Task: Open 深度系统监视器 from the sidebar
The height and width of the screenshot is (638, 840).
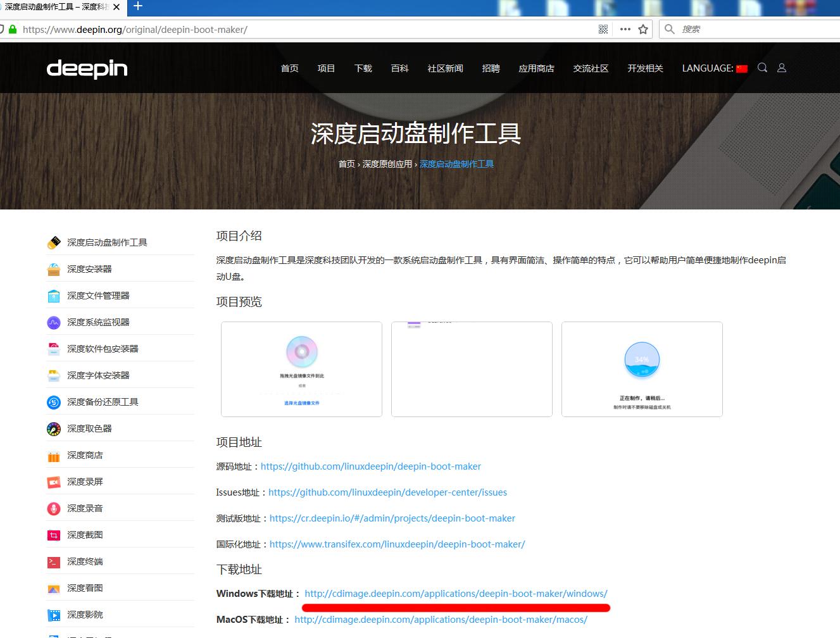Action: tap(53, 322)
